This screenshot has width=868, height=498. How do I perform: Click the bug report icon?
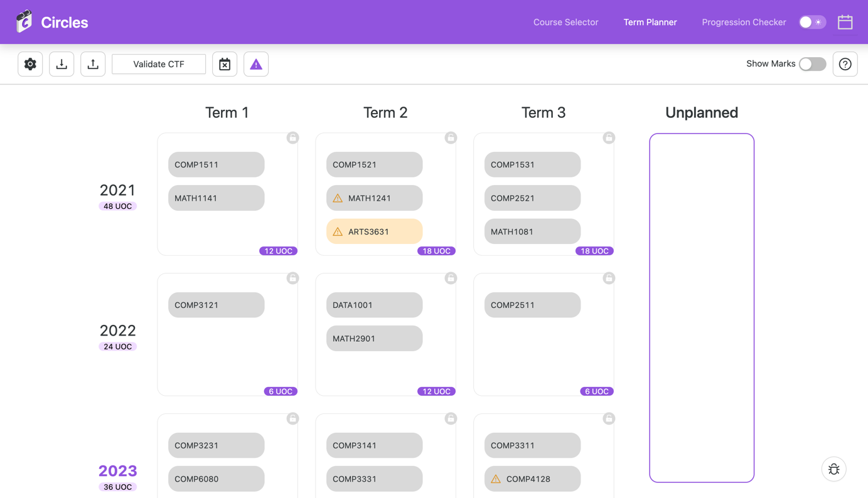833,469
